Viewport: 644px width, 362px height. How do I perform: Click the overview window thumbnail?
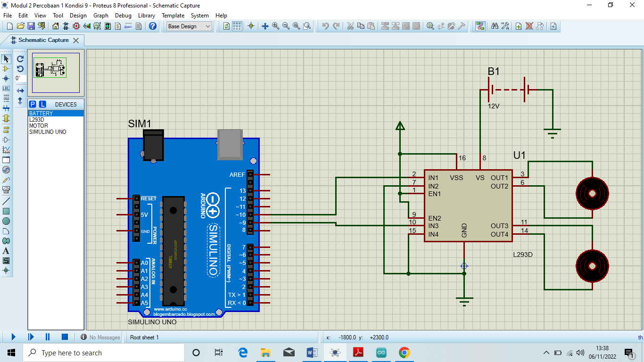[x=56, y=72]
